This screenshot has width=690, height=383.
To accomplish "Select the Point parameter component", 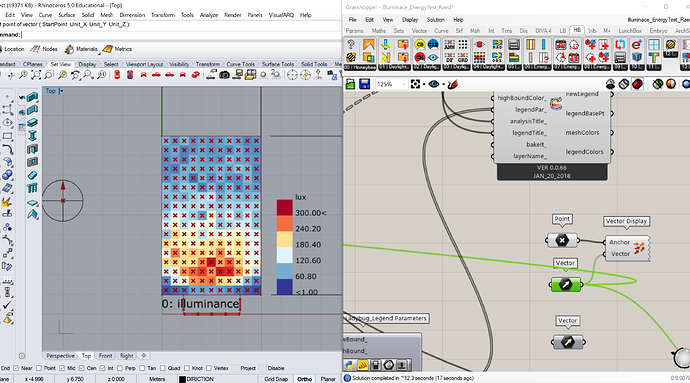I will pyautogui.click(x=562, y=240).
